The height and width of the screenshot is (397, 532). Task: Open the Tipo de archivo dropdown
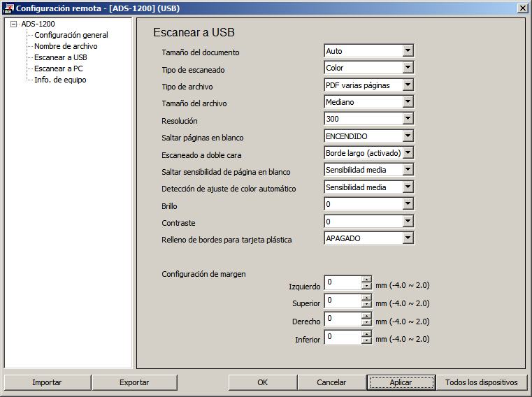point(408,85)
